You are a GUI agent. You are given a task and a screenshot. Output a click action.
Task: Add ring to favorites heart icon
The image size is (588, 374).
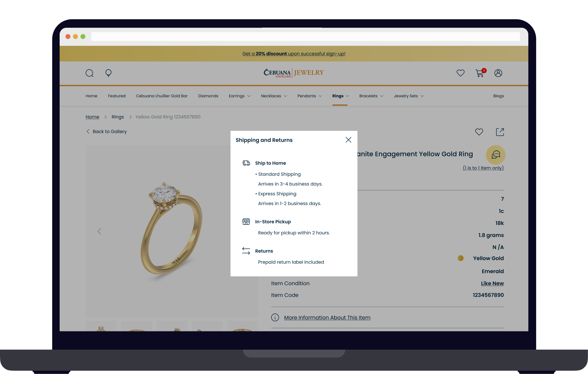479,132
